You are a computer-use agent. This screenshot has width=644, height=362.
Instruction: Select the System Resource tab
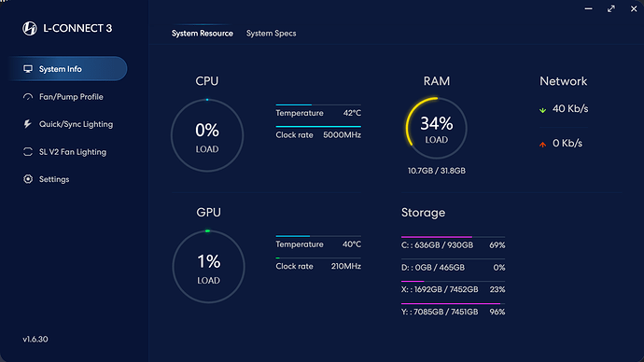(203, 34)
